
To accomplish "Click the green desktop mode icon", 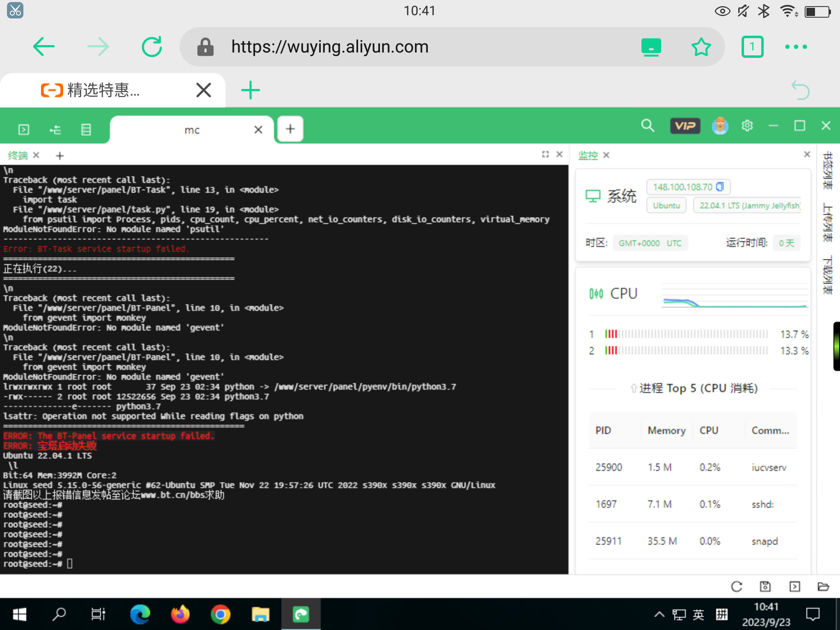I will click(651, 47).
